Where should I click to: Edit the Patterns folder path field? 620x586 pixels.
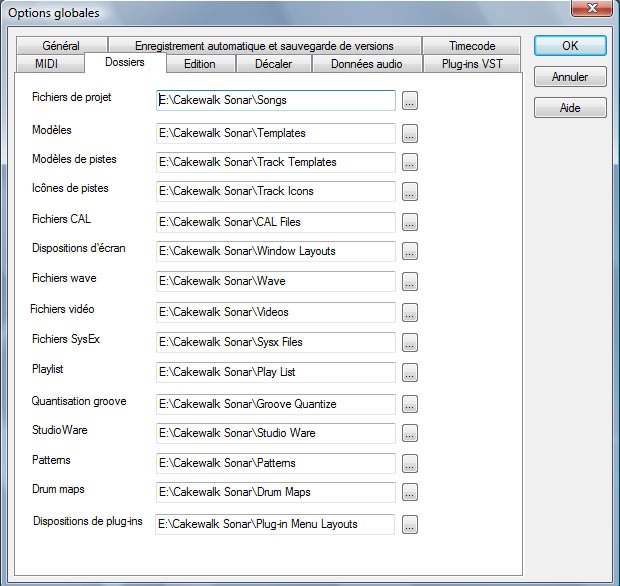coord(276,463)
